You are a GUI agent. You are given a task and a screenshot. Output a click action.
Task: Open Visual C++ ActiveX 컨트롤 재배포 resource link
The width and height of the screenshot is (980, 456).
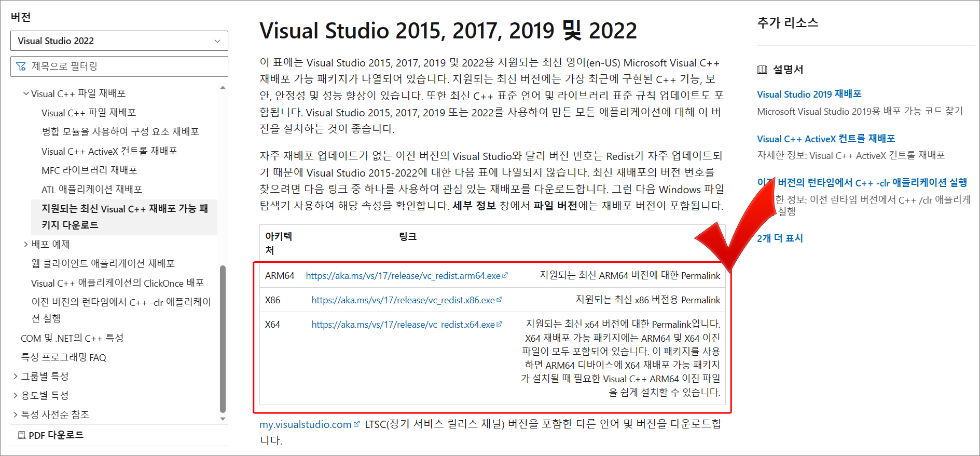click(826, 139)
